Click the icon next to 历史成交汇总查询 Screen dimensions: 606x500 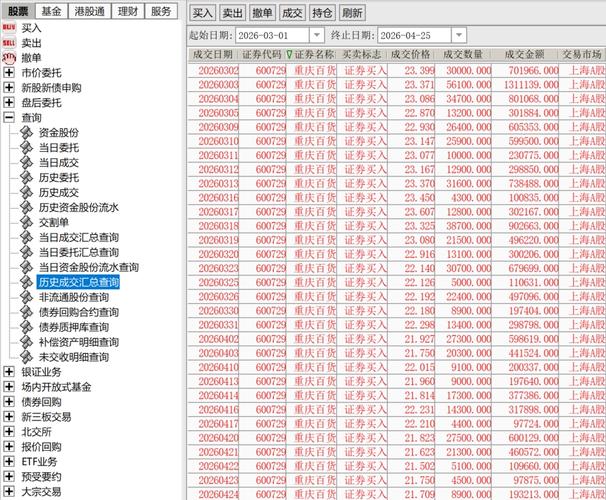coord(26,282)
